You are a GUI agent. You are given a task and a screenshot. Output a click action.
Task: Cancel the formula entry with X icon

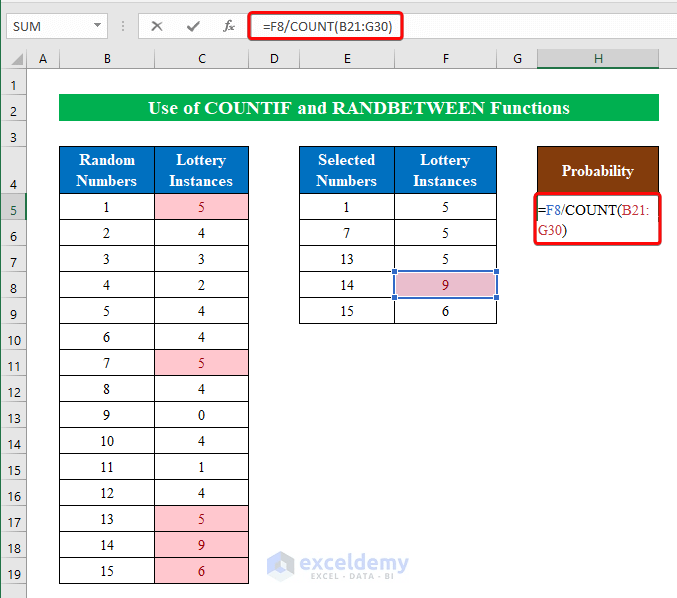(157, 26)
